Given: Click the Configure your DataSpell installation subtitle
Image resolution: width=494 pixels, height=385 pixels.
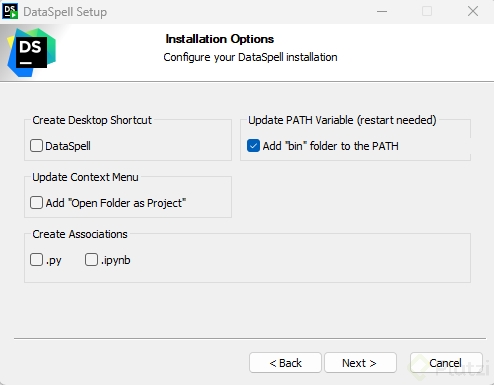Looking at the screenshot, I should click(250, 57).
